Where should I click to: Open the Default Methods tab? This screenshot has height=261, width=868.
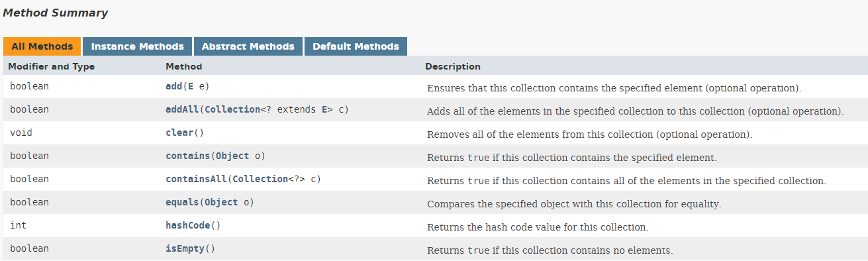[356, 46]
